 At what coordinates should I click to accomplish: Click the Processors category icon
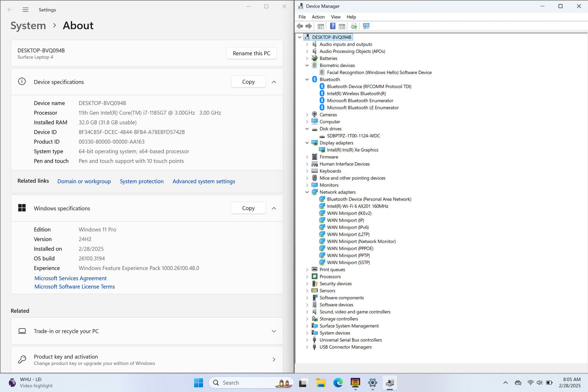(x=315, y=277)
